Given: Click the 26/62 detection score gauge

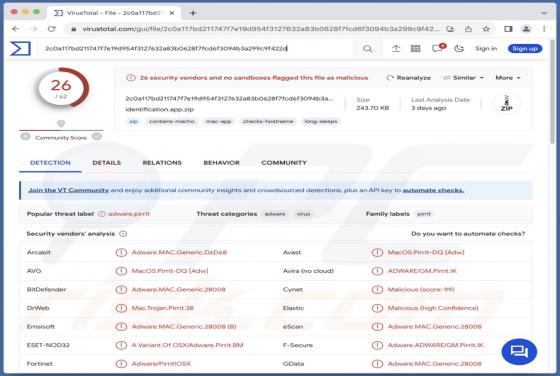Looking at the screenshot, I should click(61, 89).
